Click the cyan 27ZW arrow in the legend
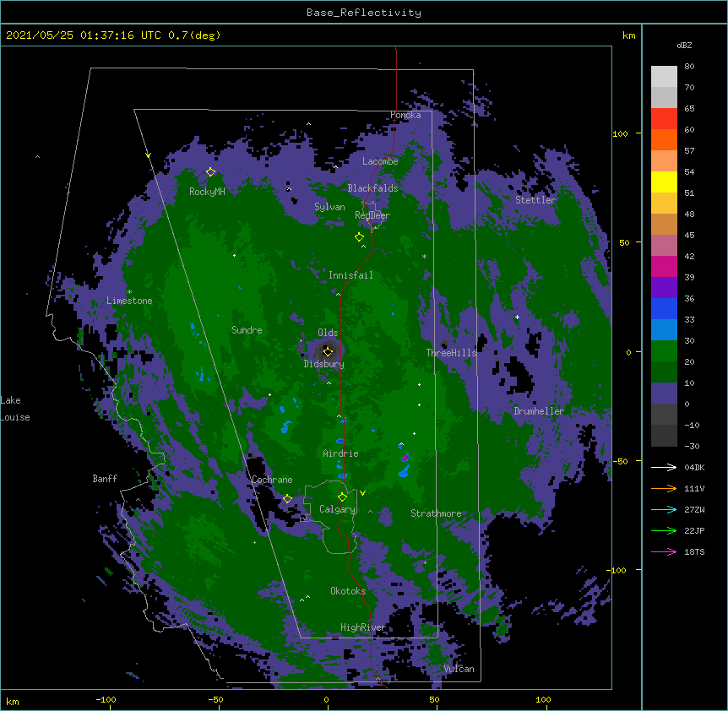This screenshot has height=711, width=728. pos(664,509)
